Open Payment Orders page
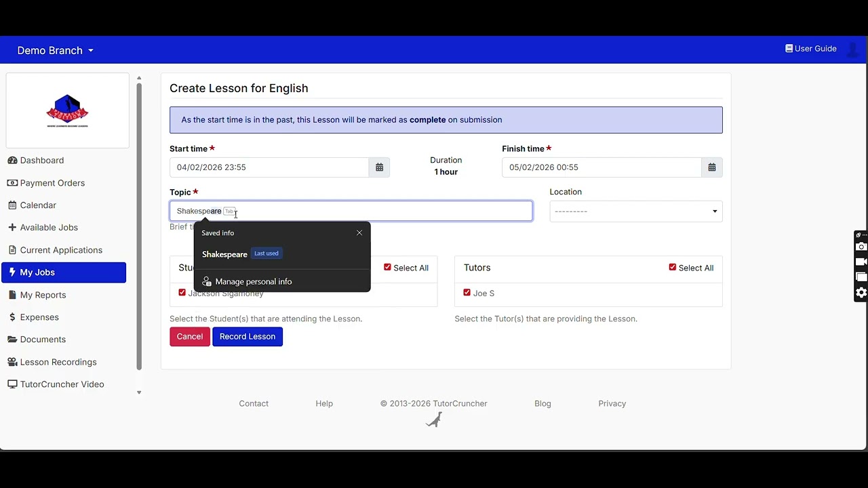 coord(52,183)
